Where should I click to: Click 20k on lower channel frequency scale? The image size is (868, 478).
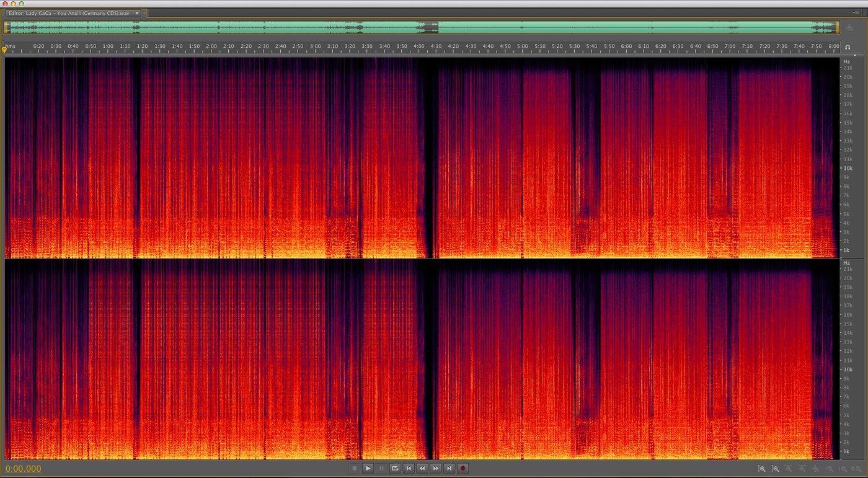pyautogui.click(x=848, y=278)
